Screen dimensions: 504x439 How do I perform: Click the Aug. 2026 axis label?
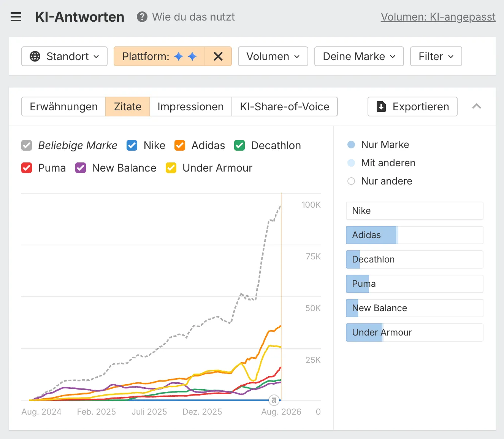click(281, 412)
